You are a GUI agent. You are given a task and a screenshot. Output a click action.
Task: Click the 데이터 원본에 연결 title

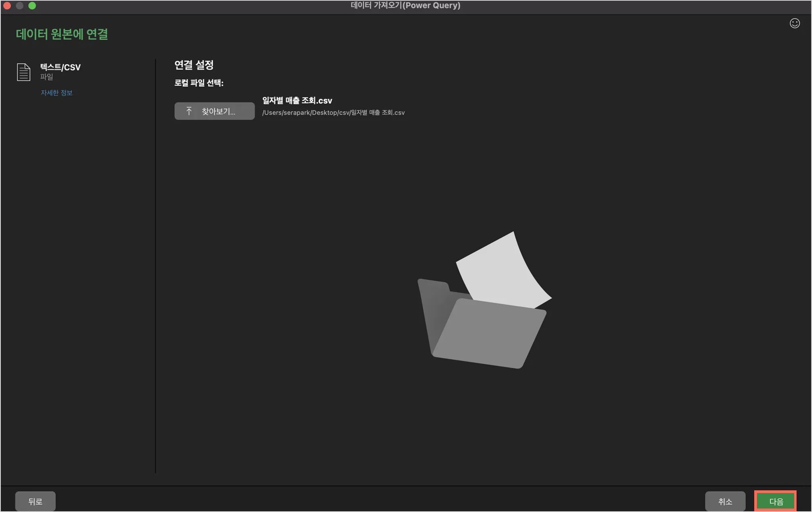click(x=62, y=34)
